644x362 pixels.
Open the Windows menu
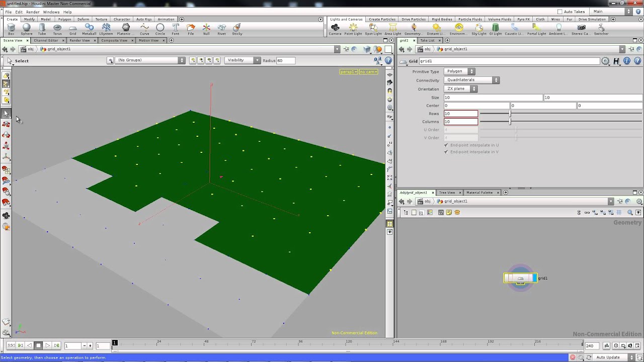[x=51, y=12]
